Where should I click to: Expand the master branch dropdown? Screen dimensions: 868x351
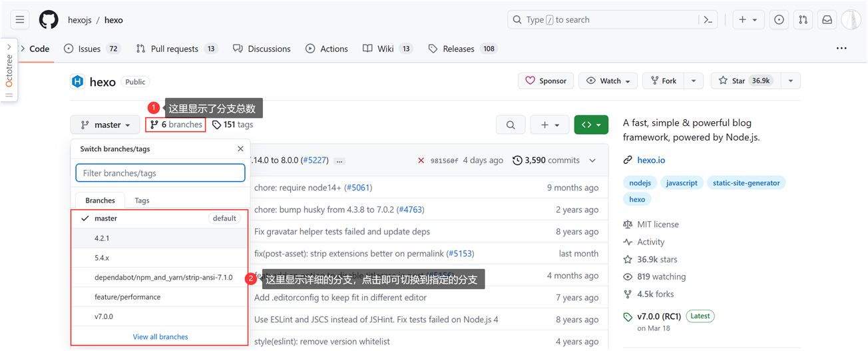(x=105, y=125)
